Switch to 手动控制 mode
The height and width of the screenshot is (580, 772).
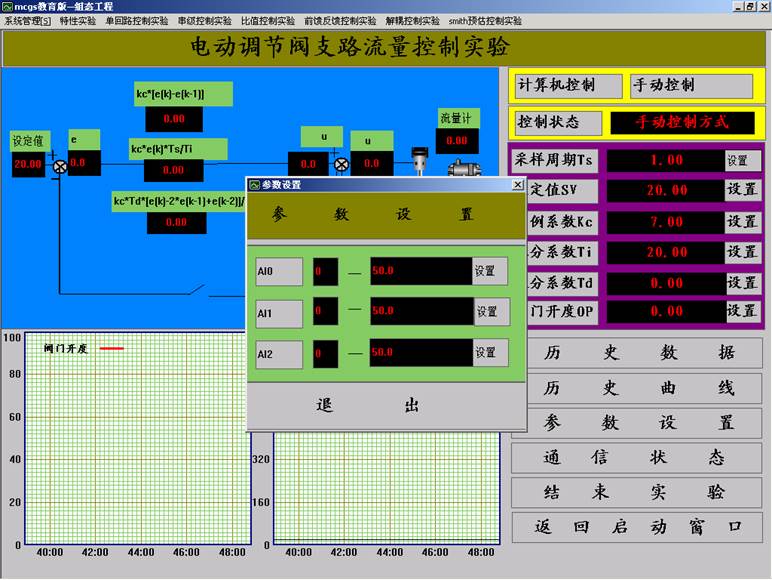tap(690, 86)
